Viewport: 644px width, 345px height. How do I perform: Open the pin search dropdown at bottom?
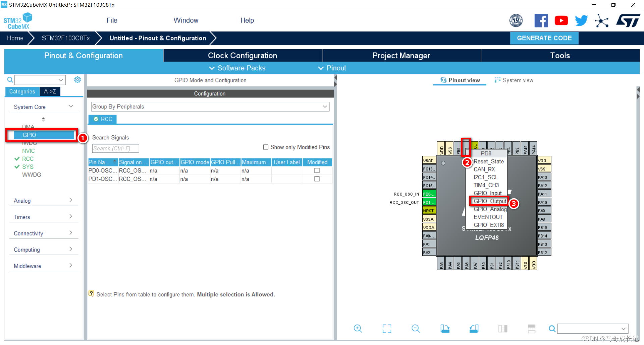623,329
